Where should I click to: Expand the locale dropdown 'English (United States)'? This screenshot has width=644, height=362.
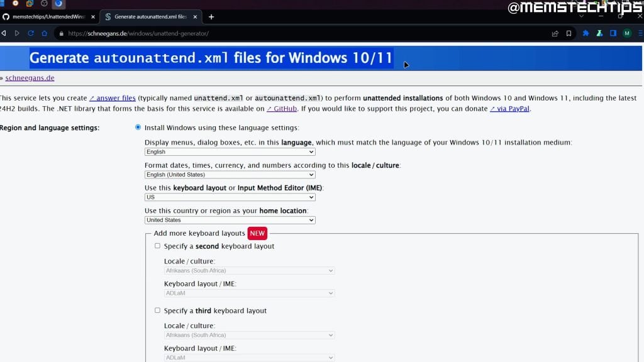point(230,175)
